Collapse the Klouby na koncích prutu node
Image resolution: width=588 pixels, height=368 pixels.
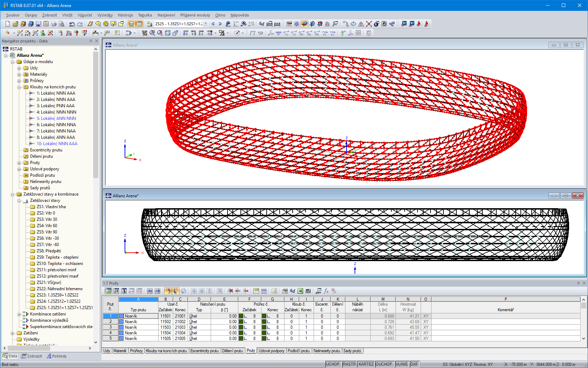tap(20, 87)
